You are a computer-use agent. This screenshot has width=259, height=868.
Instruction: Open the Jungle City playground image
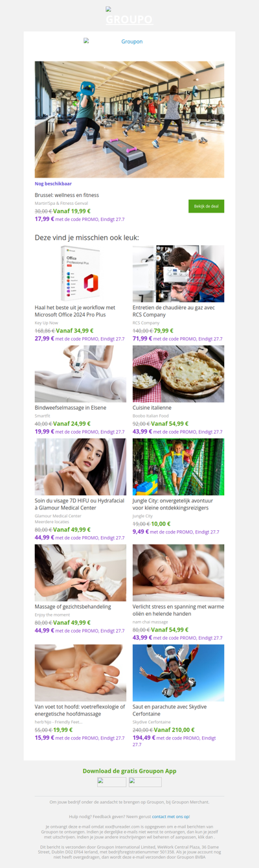click(178, 467)
